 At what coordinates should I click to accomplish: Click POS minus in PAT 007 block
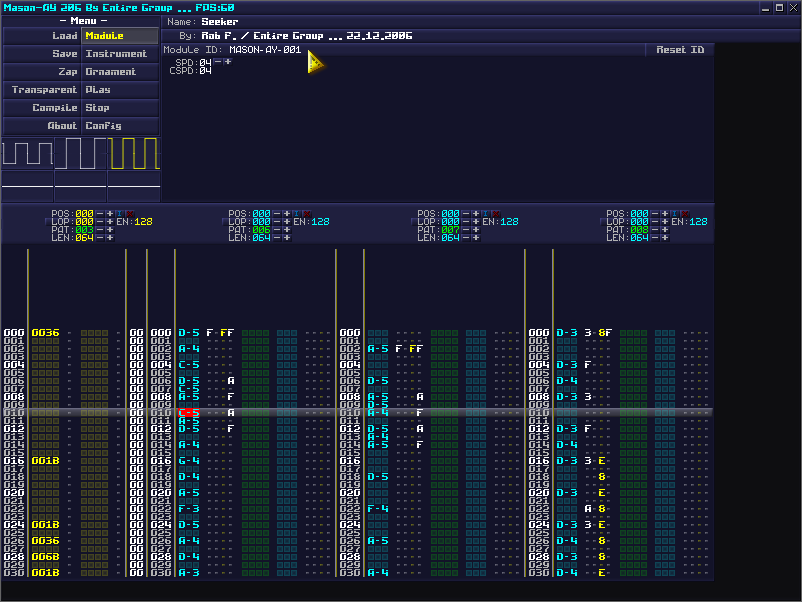pos(466,213)
